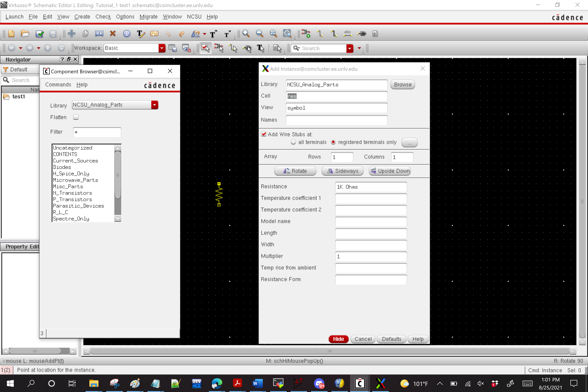Open the Create menu
Viewport: 588px width, 392px height.
(82, 17)
